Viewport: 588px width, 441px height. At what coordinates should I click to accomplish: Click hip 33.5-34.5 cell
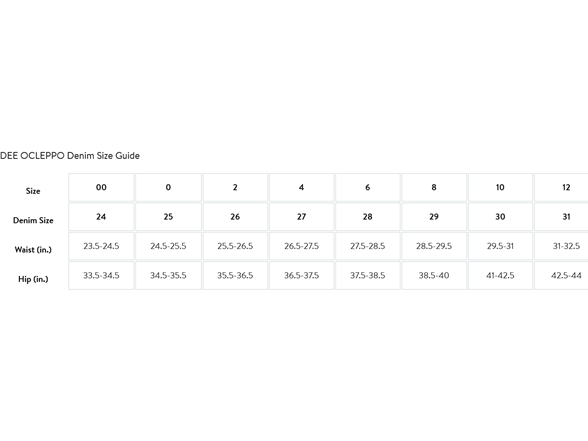[101, 275]
